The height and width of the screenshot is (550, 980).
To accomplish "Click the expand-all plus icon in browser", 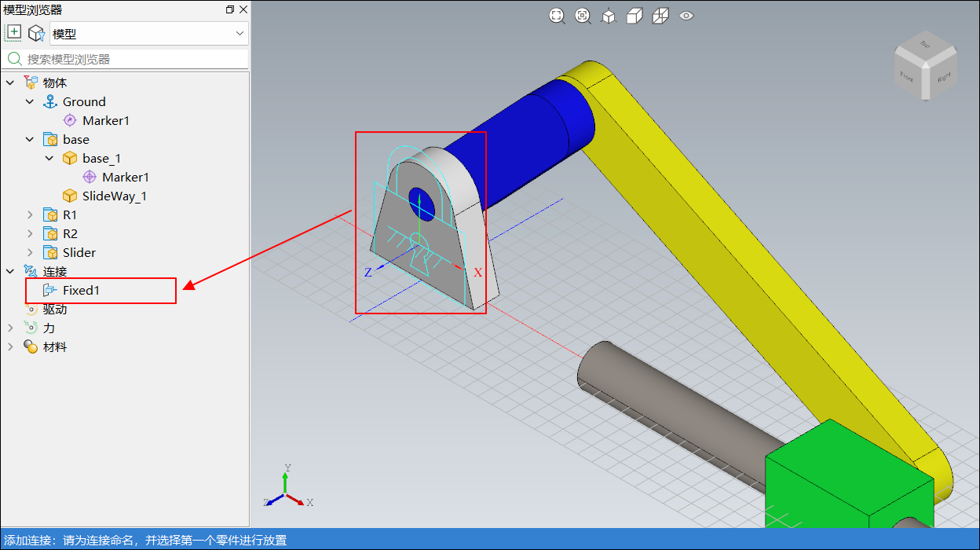I will [14, 33].
